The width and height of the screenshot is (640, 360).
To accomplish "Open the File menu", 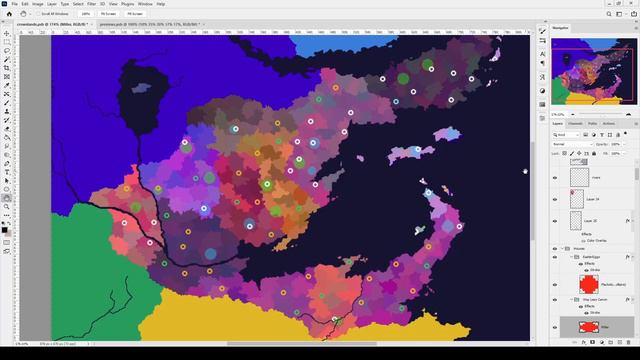I will [14, 4].
